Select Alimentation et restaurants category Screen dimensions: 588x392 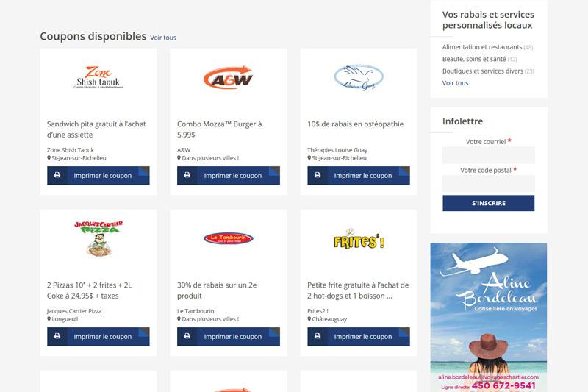(482, 47)
